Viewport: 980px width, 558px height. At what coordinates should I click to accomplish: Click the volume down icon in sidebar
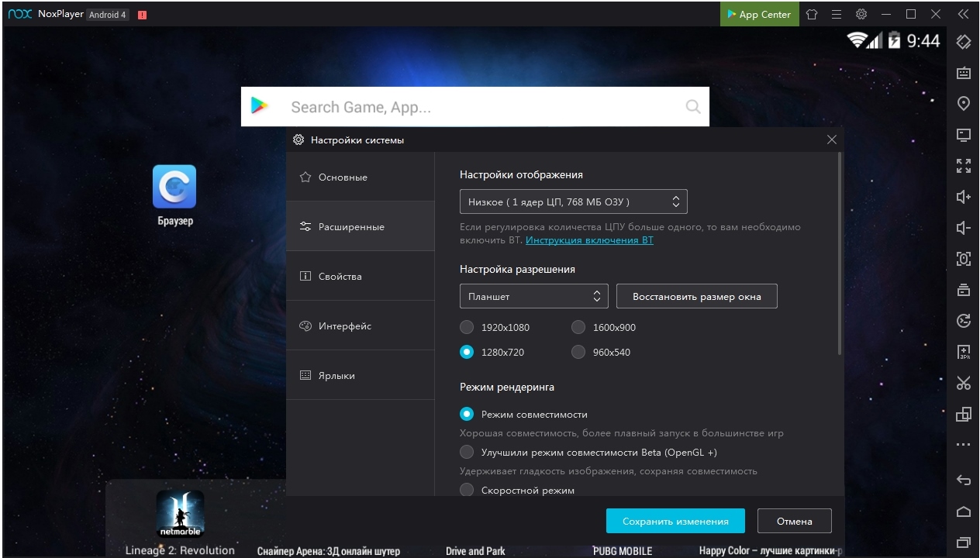click(x=964, y=228)
